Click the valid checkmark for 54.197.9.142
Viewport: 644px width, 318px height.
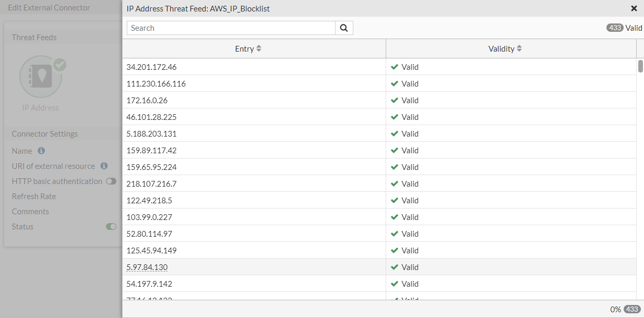395,284
